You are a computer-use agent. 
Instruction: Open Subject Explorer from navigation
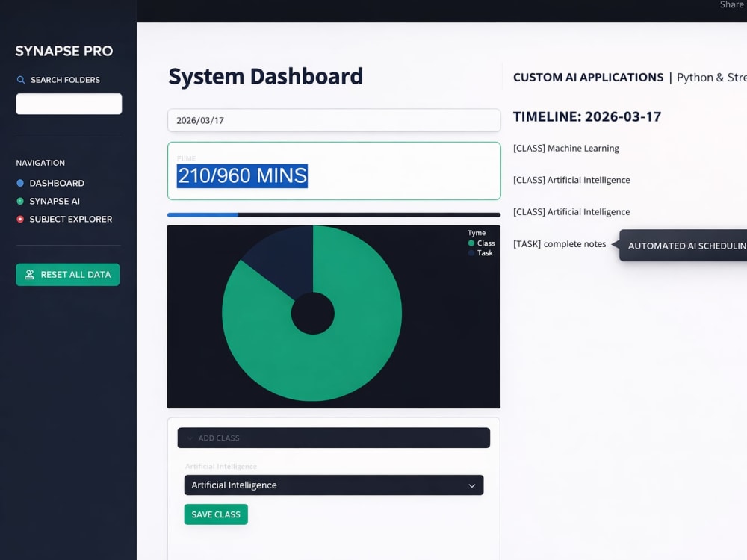pyautogui.click(x=70, y=219)
